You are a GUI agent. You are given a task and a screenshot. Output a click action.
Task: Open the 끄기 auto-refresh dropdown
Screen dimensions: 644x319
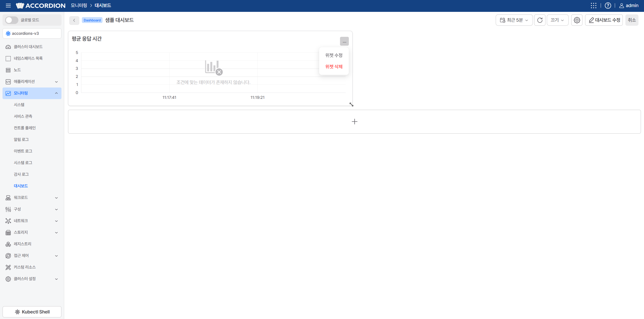coord(557,20)
